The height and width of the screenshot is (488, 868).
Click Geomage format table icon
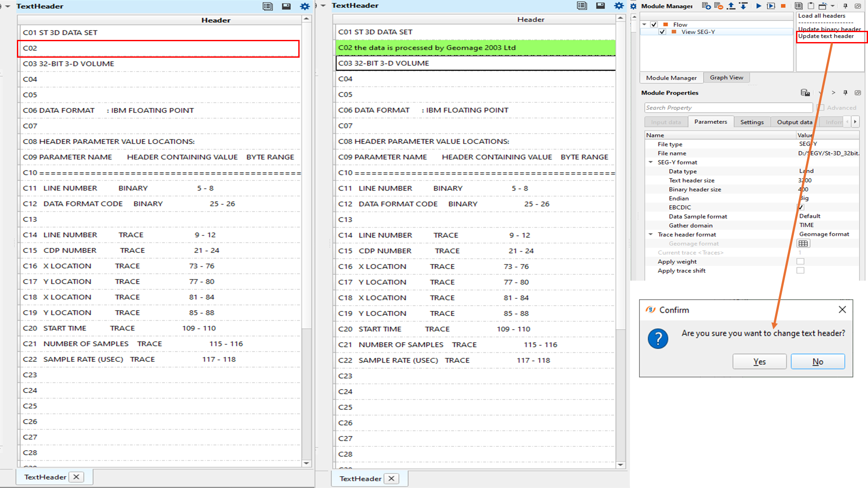[803, 243]
